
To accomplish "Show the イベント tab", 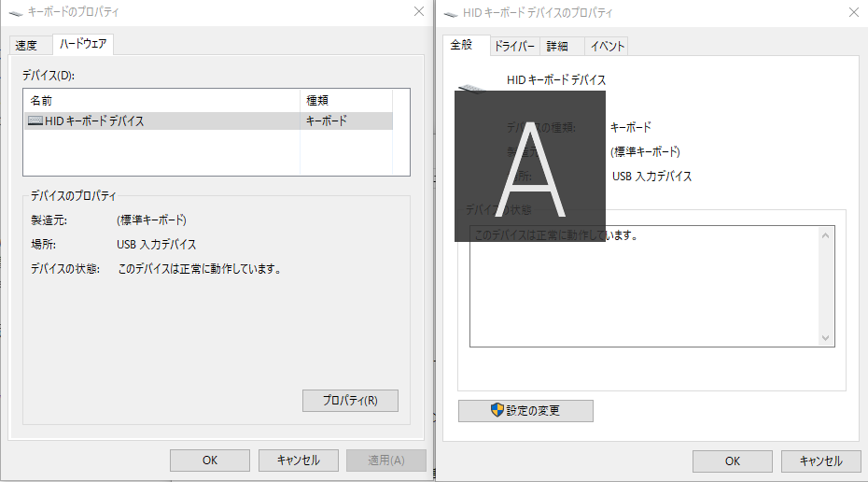I will 608,46.
